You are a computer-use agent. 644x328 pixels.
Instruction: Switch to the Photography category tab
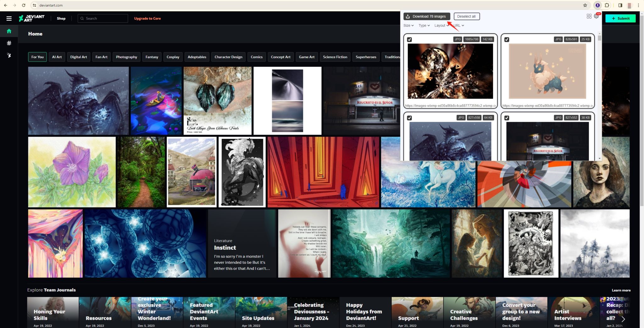[x=126, y=57]
